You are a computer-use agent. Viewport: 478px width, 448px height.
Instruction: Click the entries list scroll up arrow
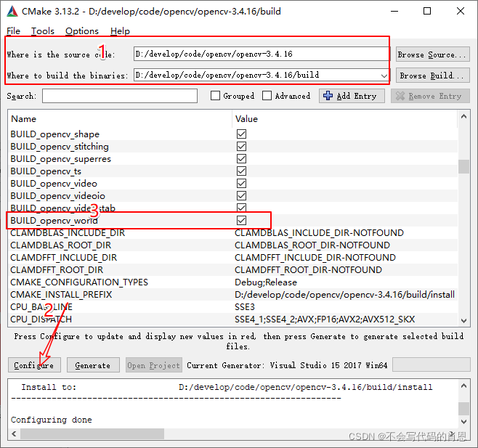tap(463, 116)
